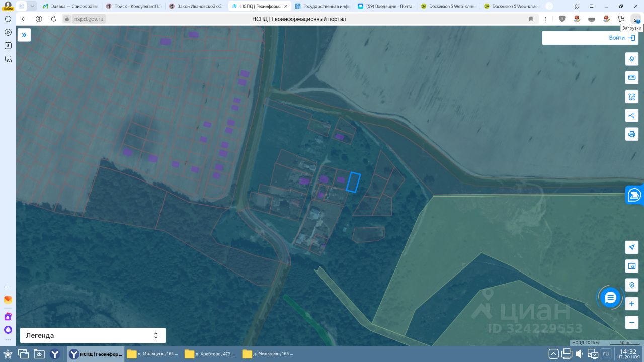Expand the Легенда legend dropdown
Image resolution: width=644 pixels, height=362 pixels.
tap(93, 335)
